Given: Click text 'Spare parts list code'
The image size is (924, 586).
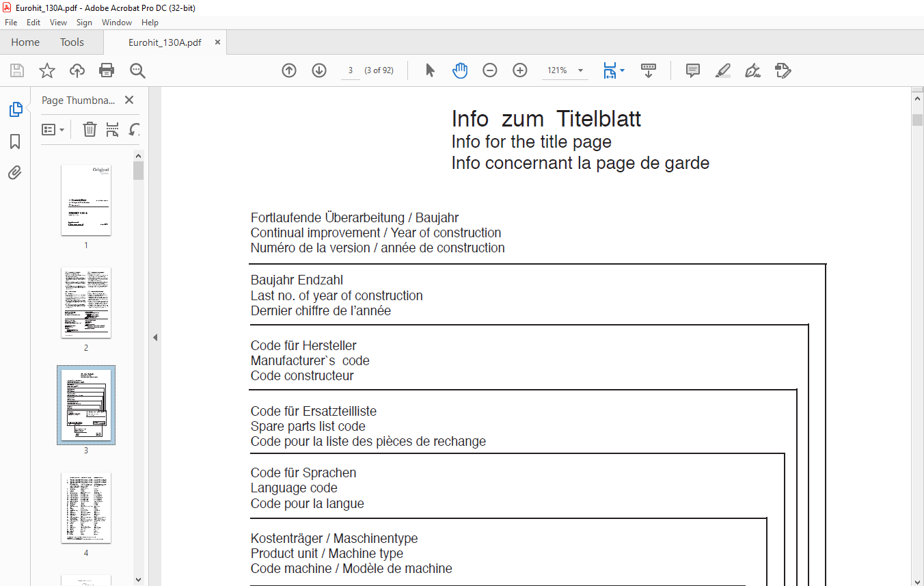Looking at the screenshot, I should click(x=308, y=426).
